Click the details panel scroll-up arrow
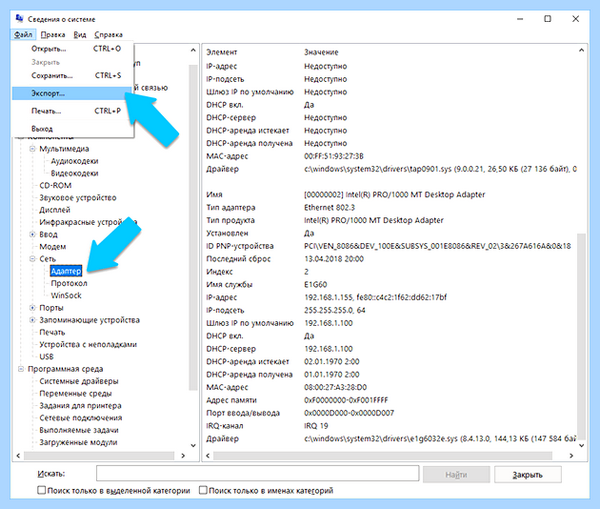 [581, 50]
